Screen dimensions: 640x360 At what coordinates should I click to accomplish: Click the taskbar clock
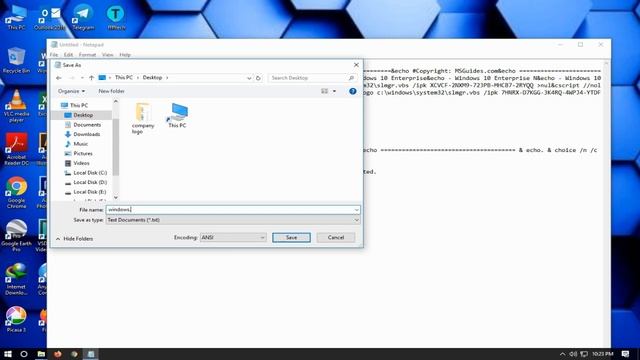tap(602, 354)
